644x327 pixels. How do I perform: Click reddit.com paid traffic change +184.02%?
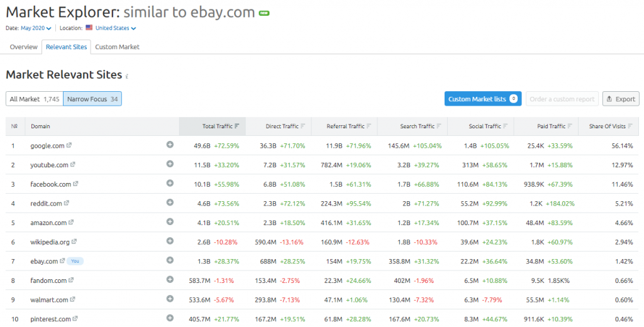coord(560,204)
